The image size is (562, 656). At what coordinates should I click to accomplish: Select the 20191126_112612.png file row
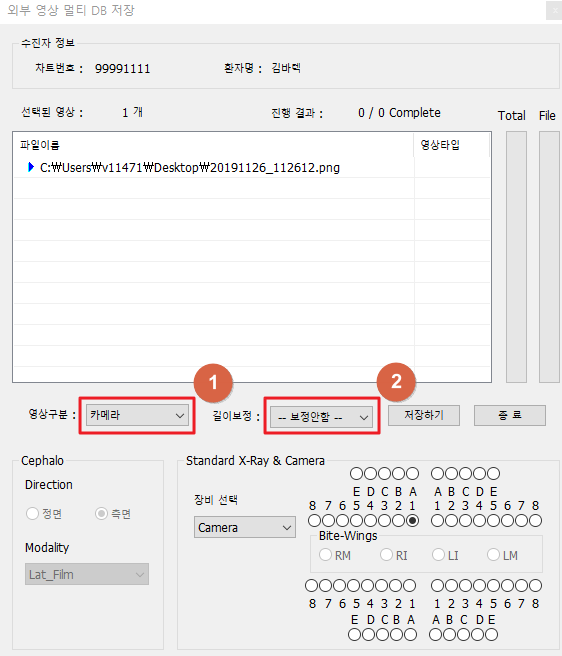coord(213,167)
